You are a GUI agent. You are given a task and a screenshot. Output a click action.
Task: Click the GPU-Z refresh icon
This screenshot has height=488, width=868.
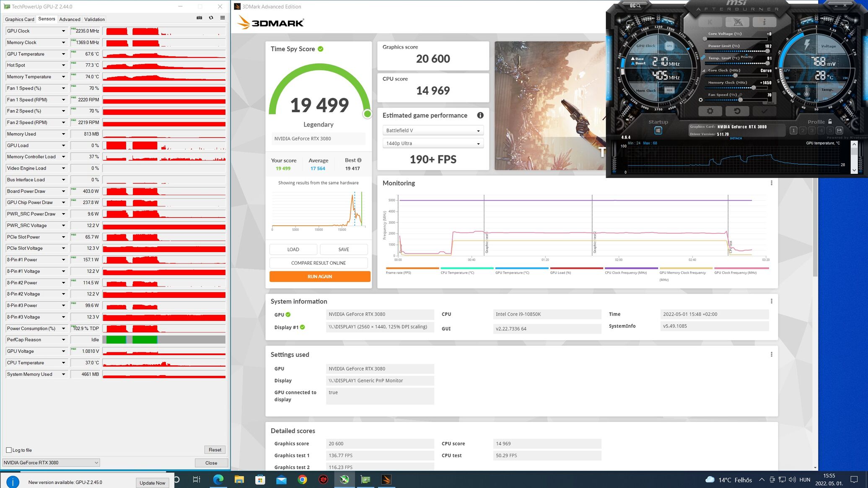(211, 18)
